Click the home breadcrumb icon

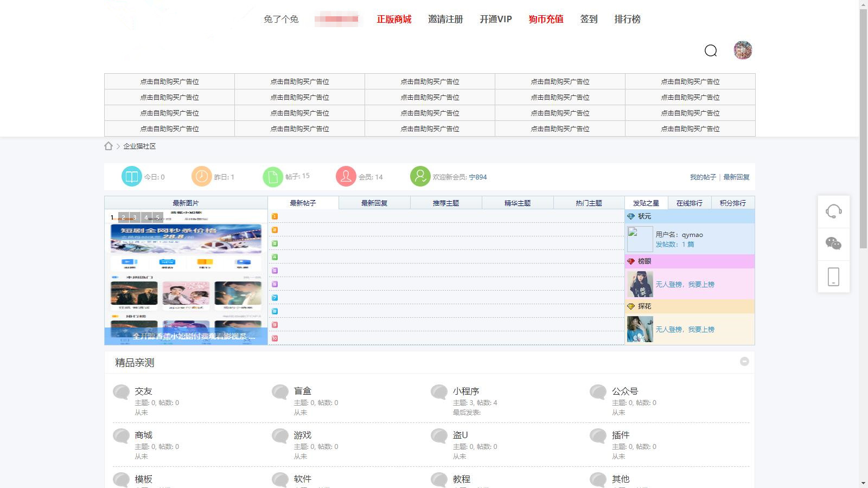click(x=108, y=146)
